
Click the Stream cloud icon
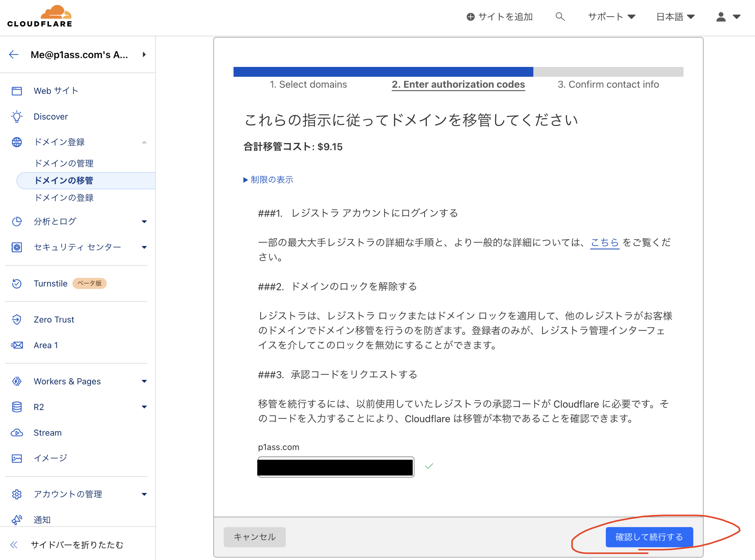(17, 432)
